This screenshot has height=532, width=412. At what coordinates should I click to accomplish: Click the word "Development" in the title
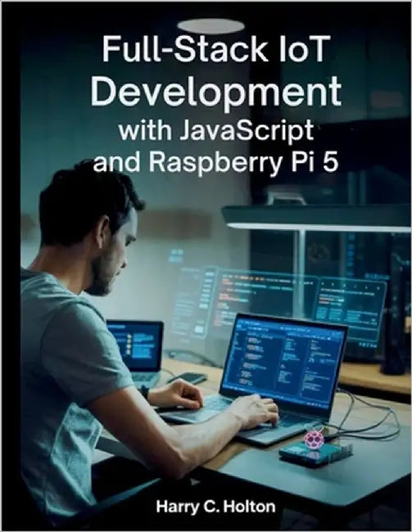tap(216, 92)
